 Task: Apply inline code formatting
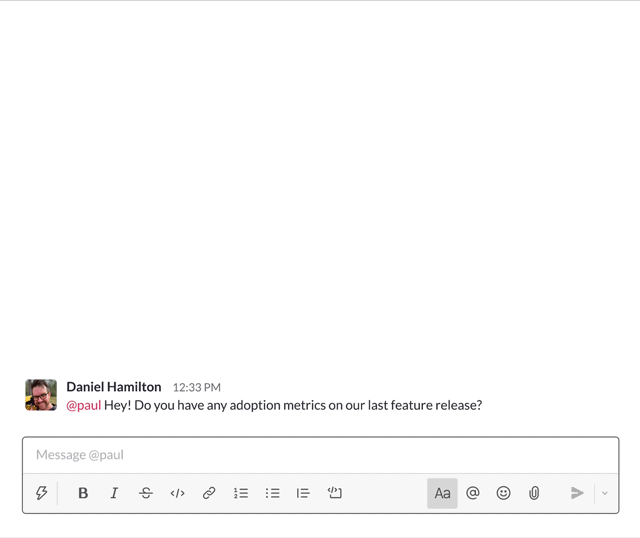tap(177, 493)
